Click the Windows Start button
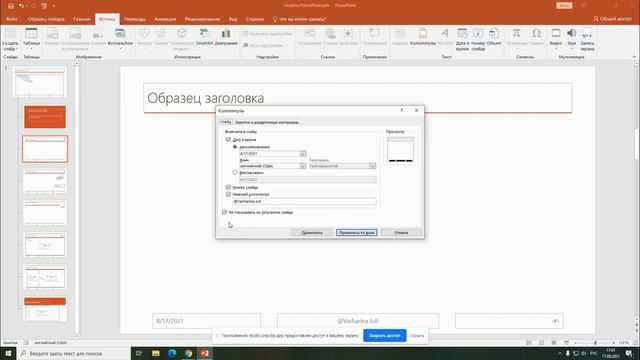Image resolution: width=640 pixels, height=360 pixels. tap(8, 353)
